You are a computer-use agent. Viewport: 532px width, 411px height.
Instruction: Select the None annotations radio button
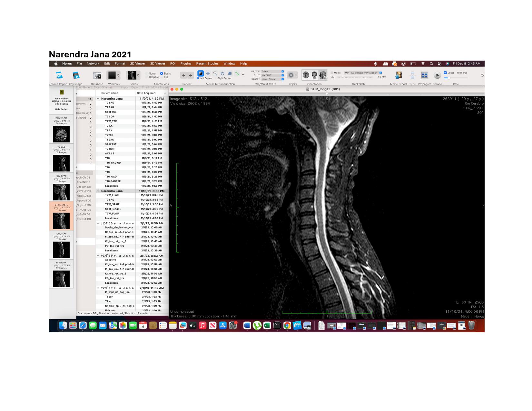(146, 73)
